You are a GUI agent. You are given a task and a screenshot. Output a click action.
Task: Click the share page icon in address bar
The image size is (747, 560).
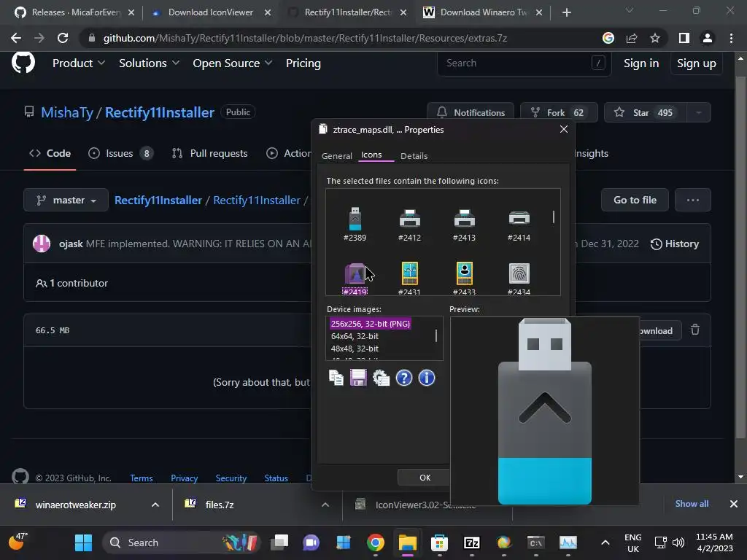[x=632, y=38]
